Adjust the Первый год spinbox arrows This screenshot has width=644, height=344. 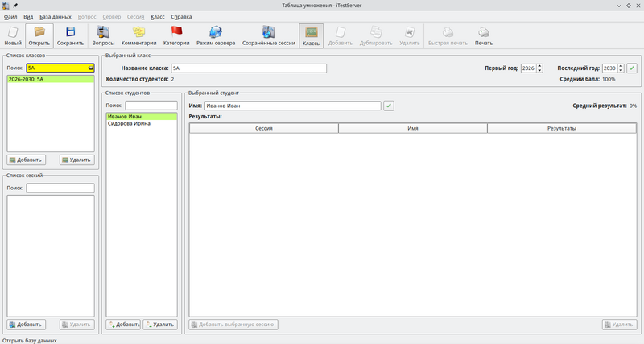tap(539, 68)
